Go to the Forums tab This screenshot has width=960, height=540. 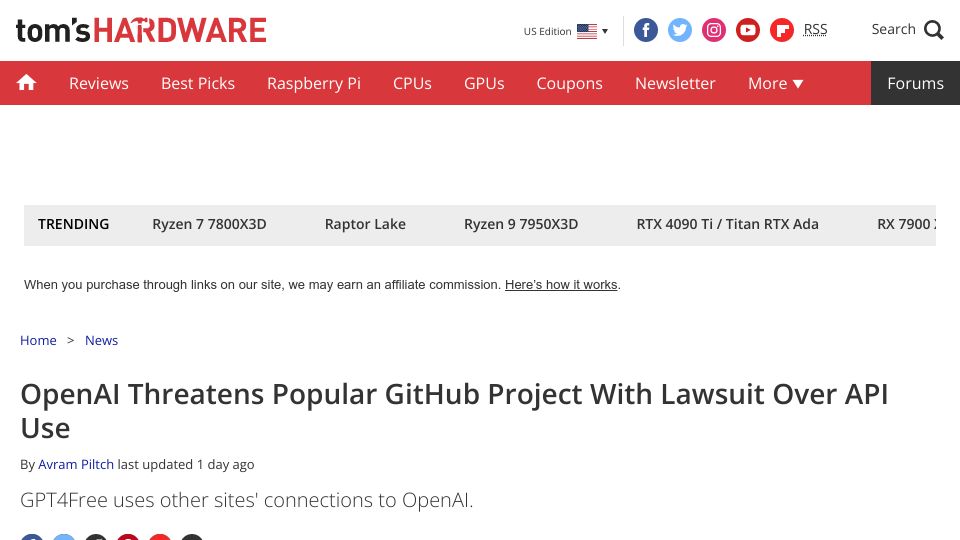coord(915,83)
